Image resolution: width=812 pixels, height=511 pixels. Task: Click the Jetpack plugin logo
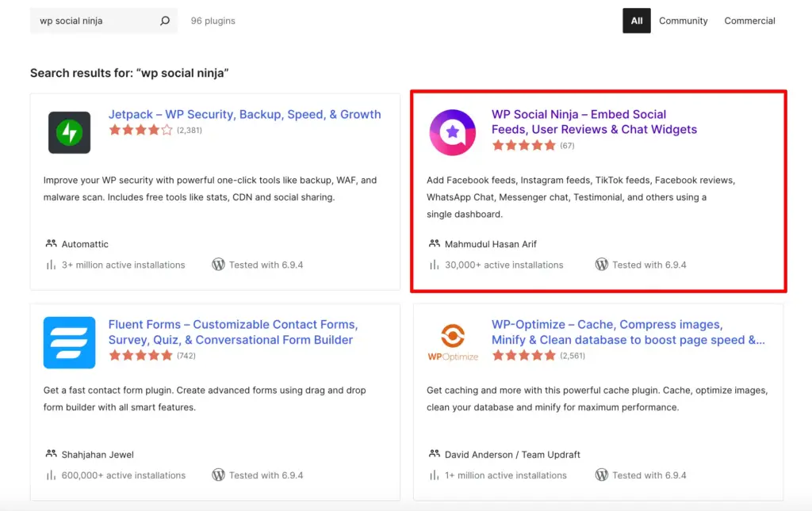(x=68, y=132)
